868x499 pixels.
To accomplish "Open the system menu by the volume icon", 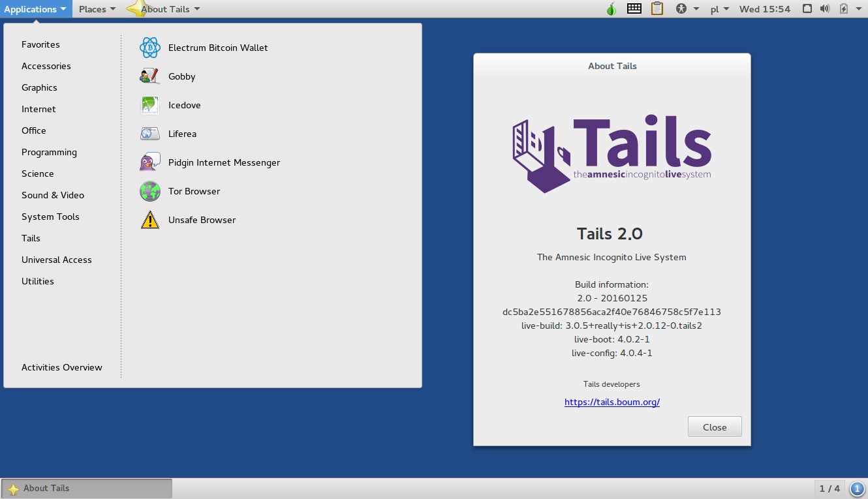I will tap(824, 9).
